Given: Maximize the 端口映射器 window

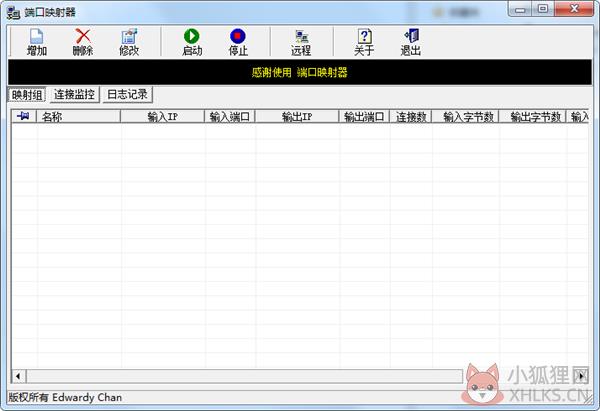Looking at the screenshot, I should pyautogui.click(x=543, y=9).
